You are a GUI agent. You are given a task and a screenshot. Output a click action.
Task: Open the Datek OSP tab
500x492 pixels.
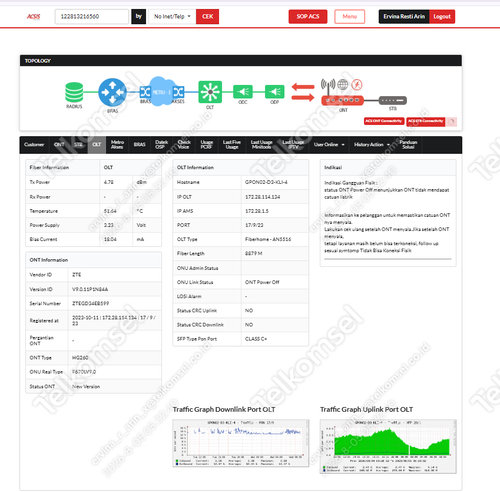click(161, 145)
